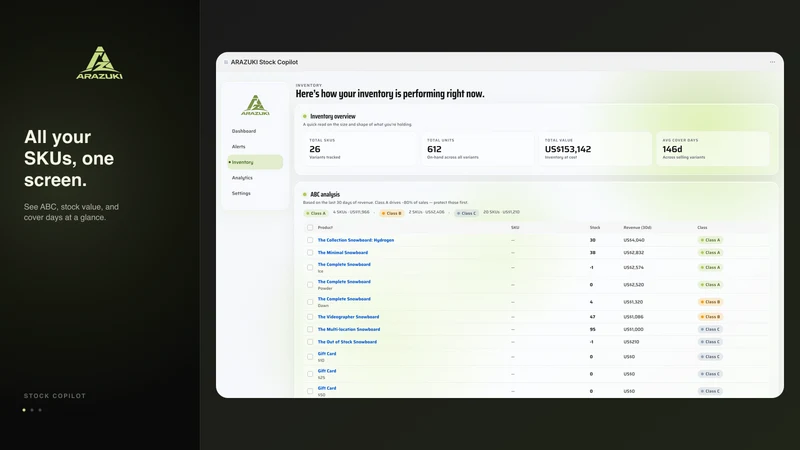Click the Total units card showing 612
Image resolution: width=800 pixels, height=450 pixels.
point(478,149)
